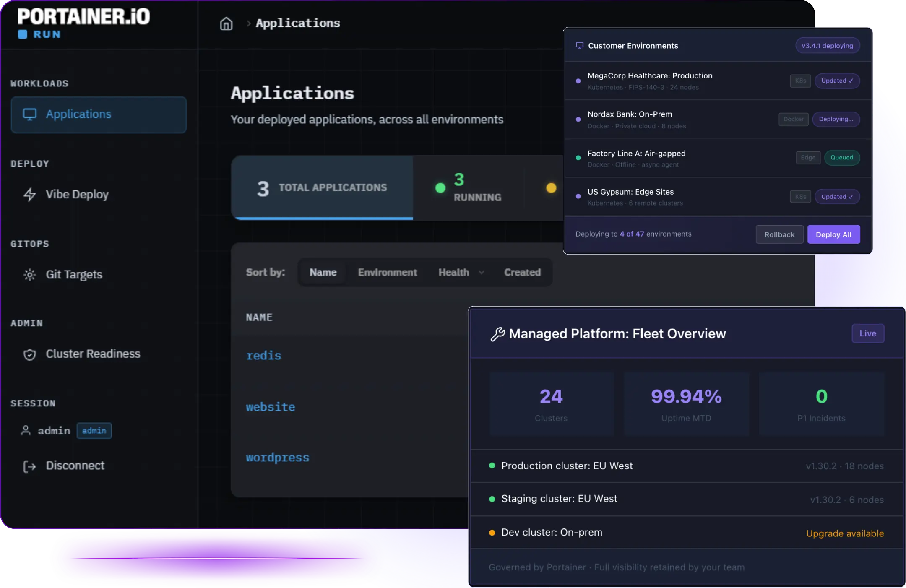Click the purple dot beside Nordax Bank
Image resolution: width=906 pixels, height=588 pixels.
coord(578,120)
